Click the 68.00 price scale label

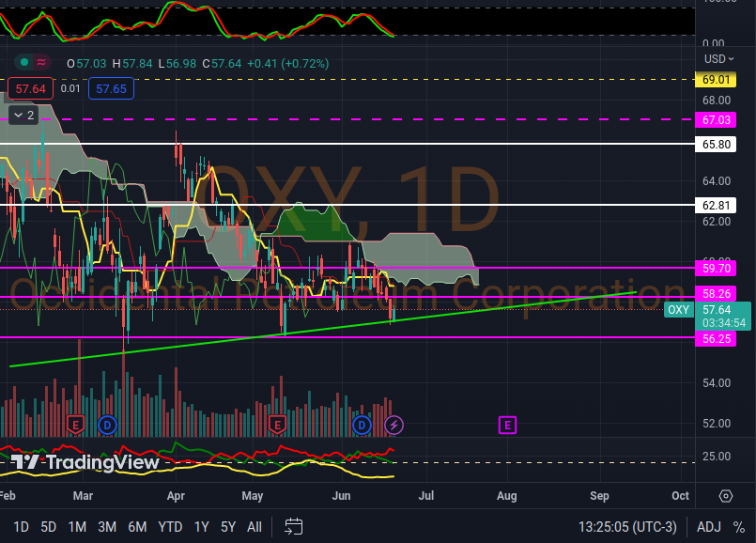tap(717, 101)
